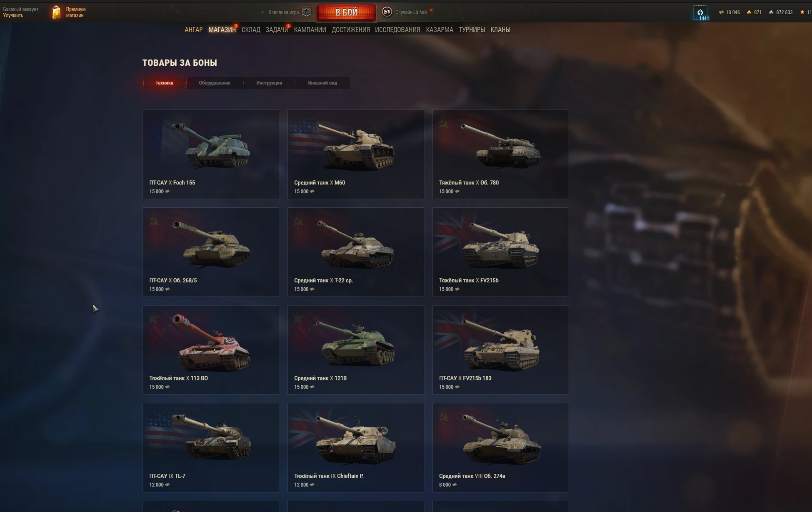
Task: Click the bonds balance icon showing 10 046
Action: point(721,12)
